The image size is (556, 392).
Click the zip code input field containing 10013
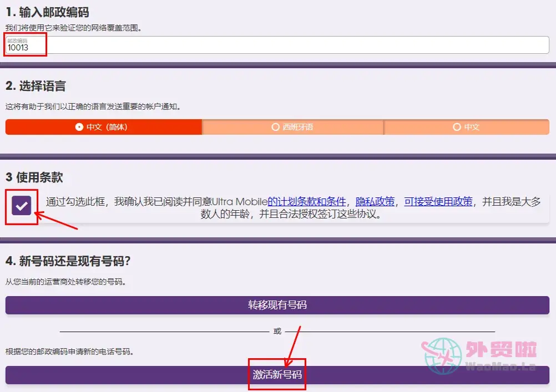[x=277, y=48]
